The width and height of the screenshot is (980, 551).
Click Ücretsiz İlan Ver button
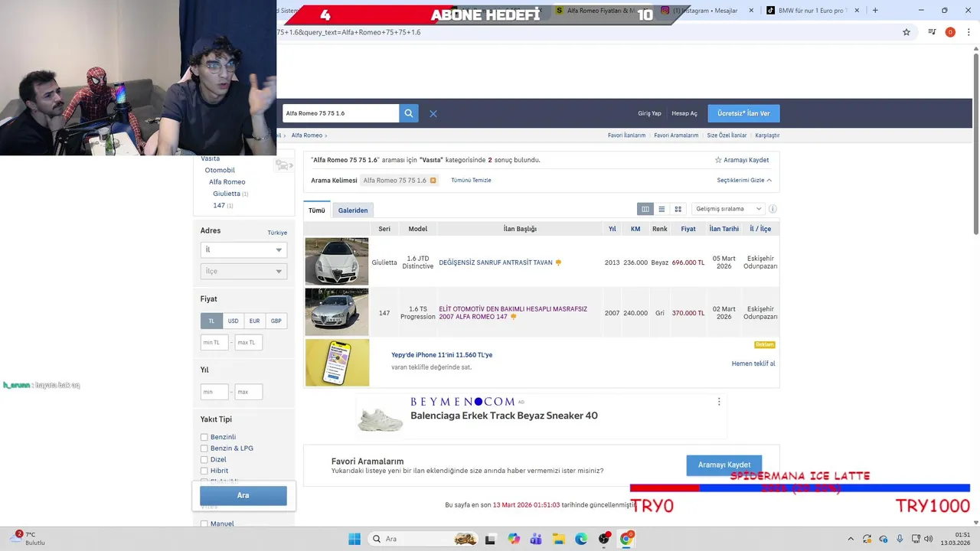point(743,113)
